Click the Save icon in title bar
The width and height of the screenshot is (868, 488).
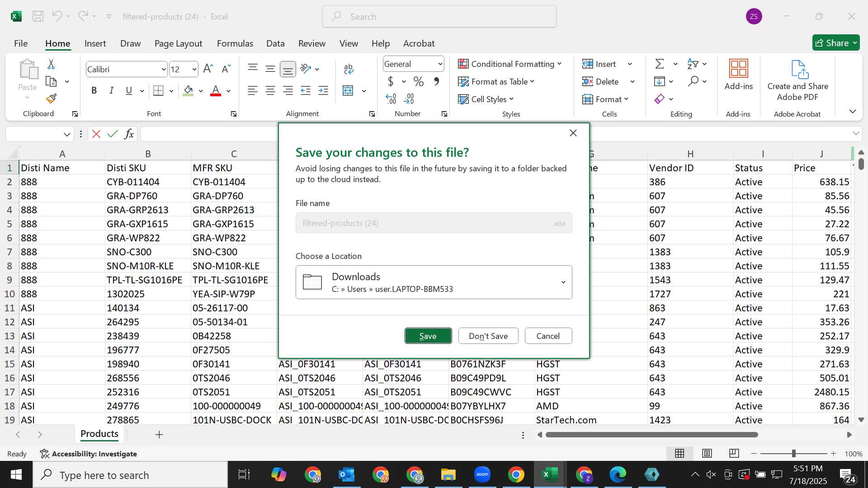coord(38,17)
